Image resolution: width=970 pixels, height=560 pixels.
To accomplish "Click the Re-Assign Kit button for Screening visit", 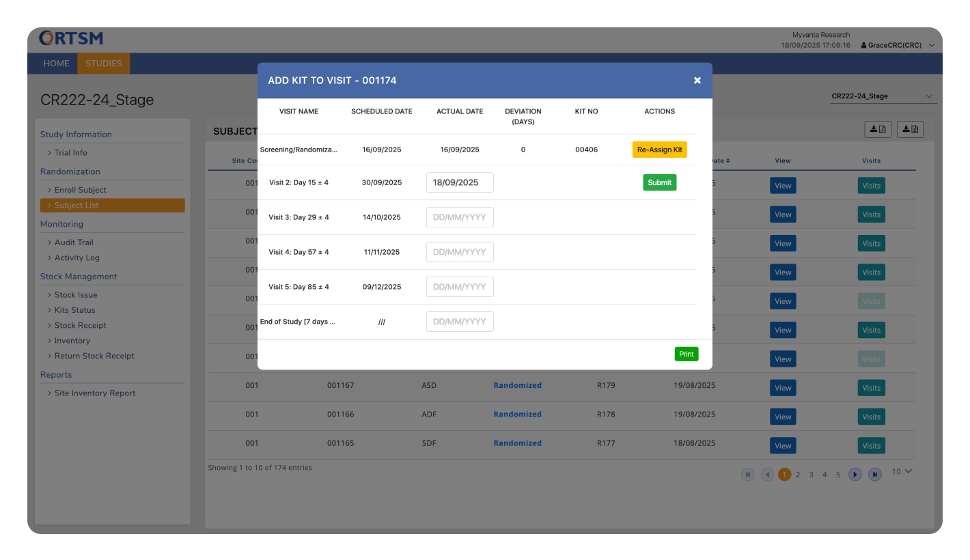I will point(659,149).
